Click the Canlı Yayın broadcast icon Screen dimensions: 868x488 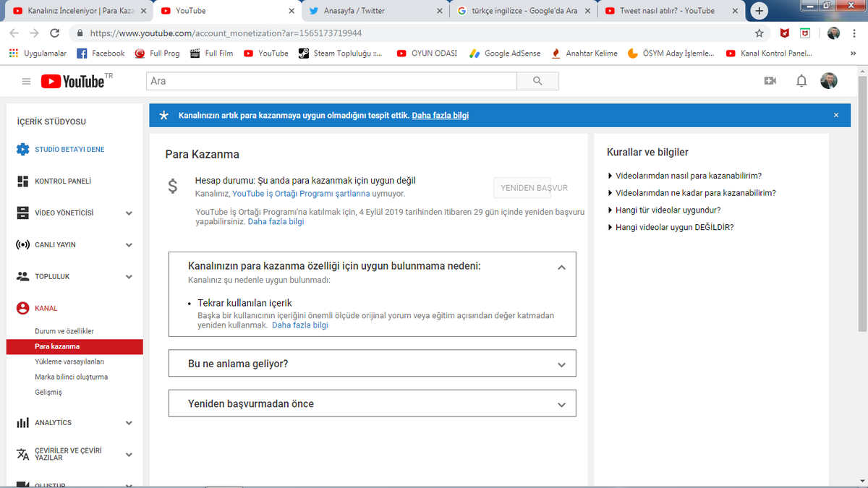[22, 244]
